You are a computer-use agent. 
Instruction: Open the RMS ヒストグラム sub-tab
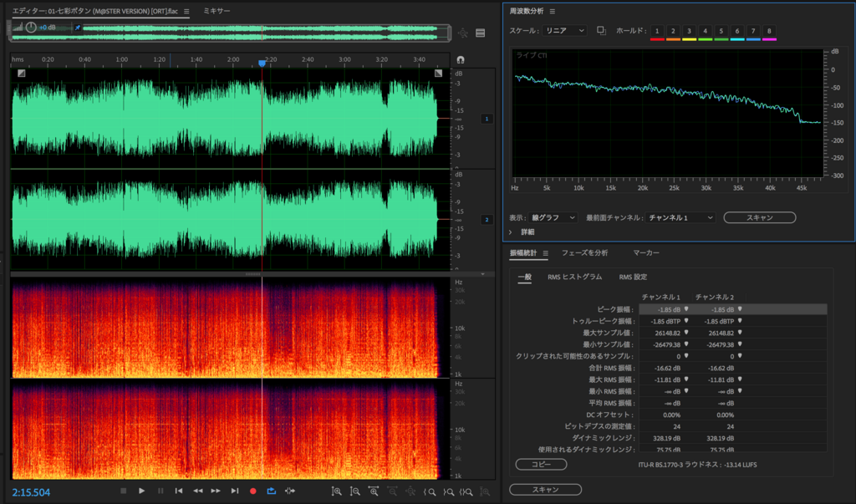pyautogui.click(x=575, y=277)
